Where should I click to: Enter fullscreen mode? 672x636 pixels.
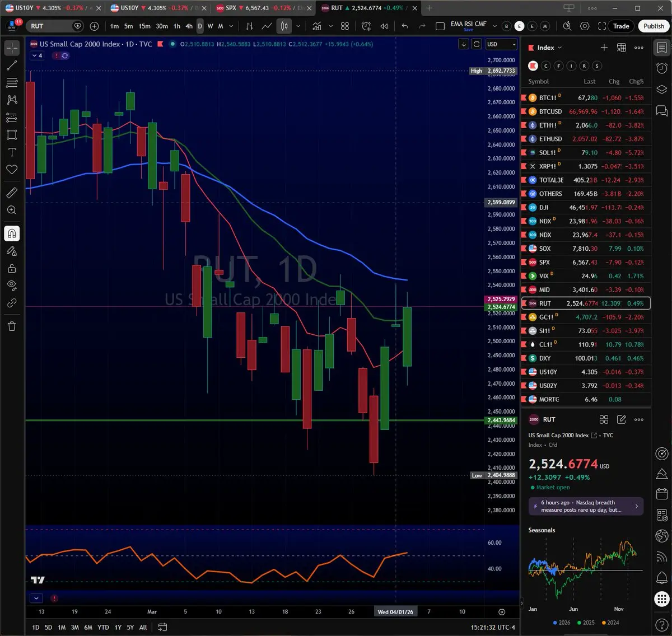602,26
